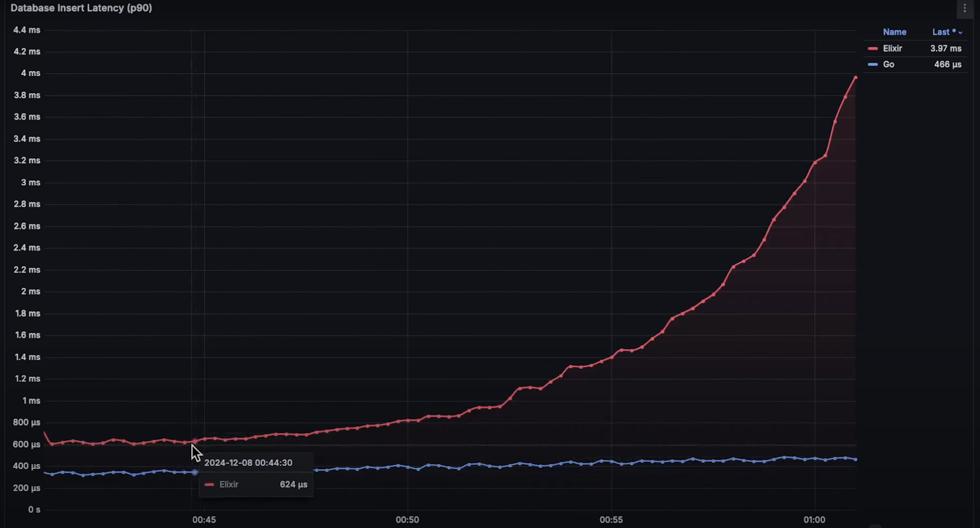Click the Go 466 µs legend value
Viewport: 980px width, 528px height.
point(947,65)
